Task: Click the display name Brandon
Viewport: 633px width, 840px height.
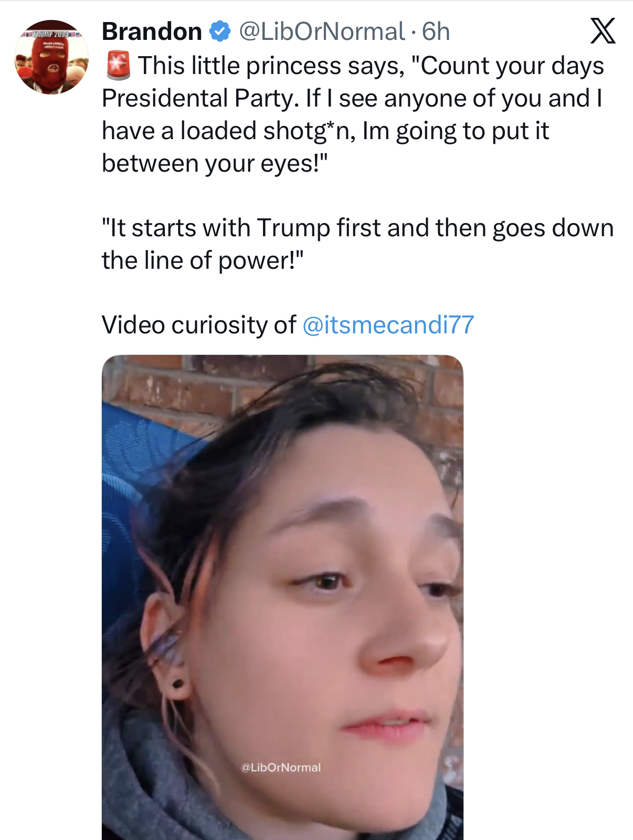Action: coord(152,31)
